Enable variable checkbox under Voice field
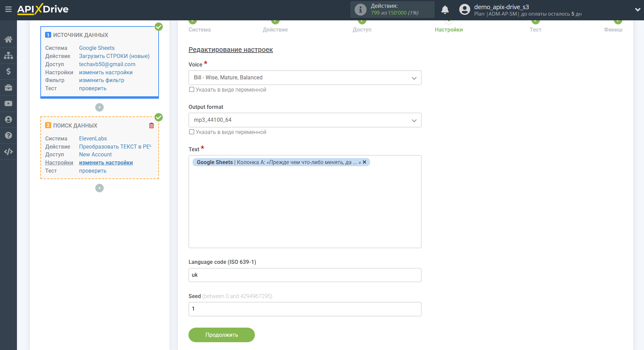This screenshot has width=644, height=350. tap(192, 90)
